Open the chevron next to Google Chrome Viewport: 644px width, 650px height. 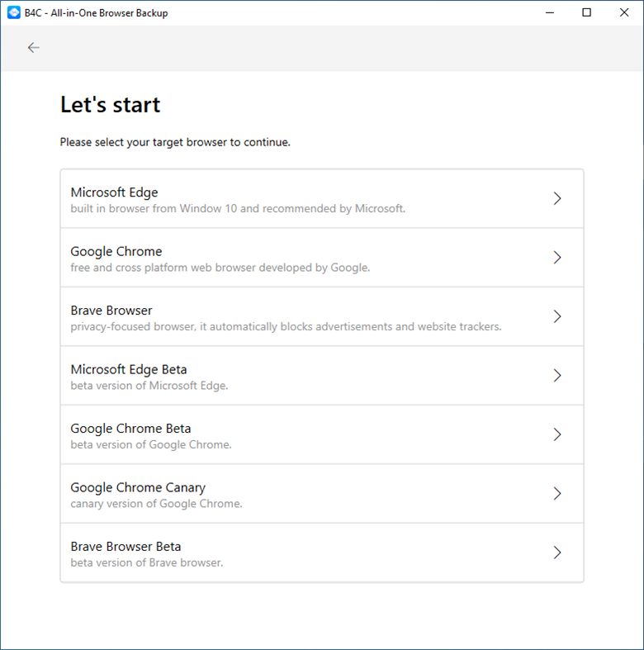557,258
